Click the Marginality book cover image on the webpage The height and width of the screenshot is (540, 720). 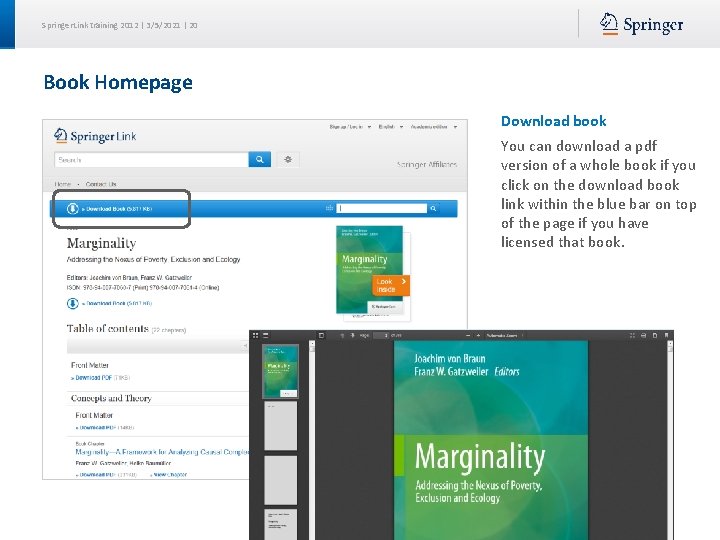point(370,270)
